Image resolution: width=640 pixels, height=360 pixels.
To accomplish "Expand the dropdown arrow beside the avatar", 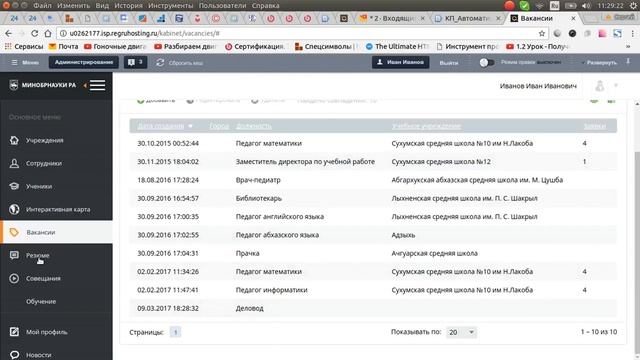I will 616,86.
